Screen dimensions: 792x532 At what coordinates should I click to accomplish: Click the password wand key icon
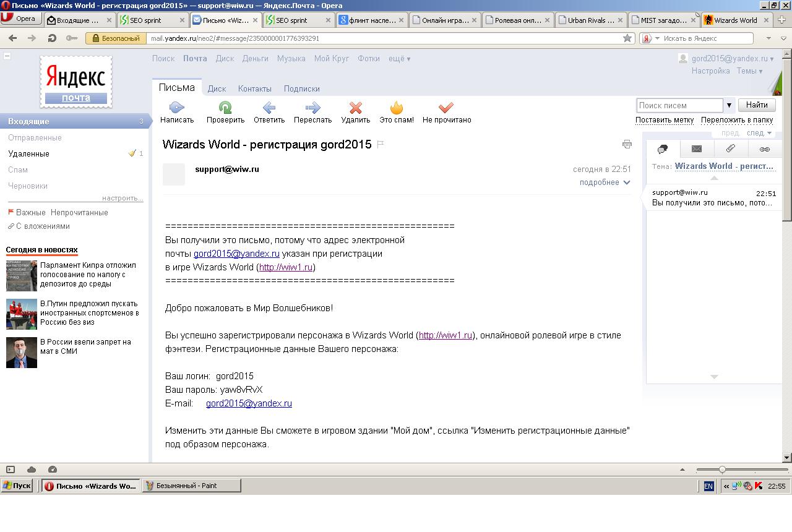pos(72,38)
